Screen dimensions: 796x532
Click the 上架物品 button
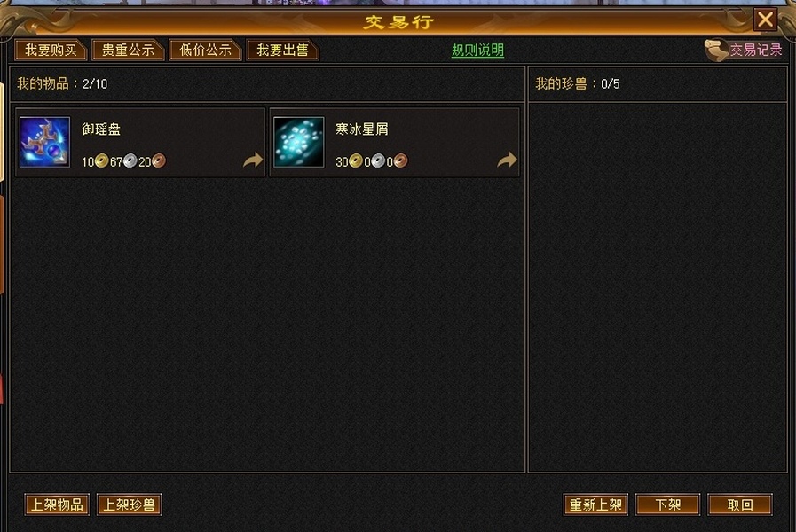(57, 505)
